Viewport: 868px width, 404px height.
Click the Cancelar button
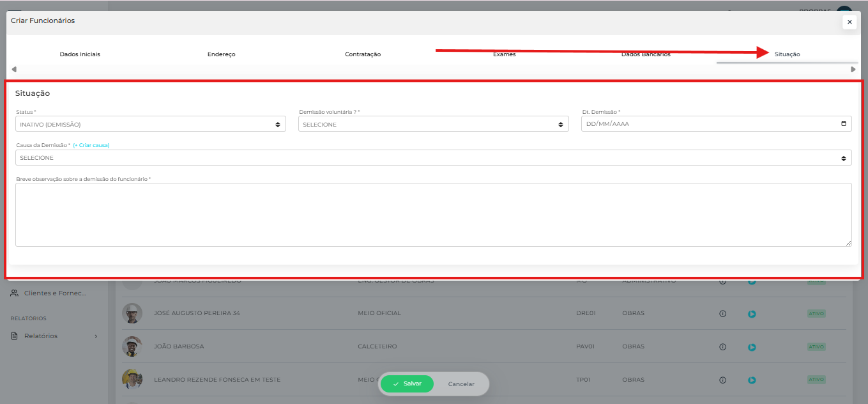coord(461,384)
